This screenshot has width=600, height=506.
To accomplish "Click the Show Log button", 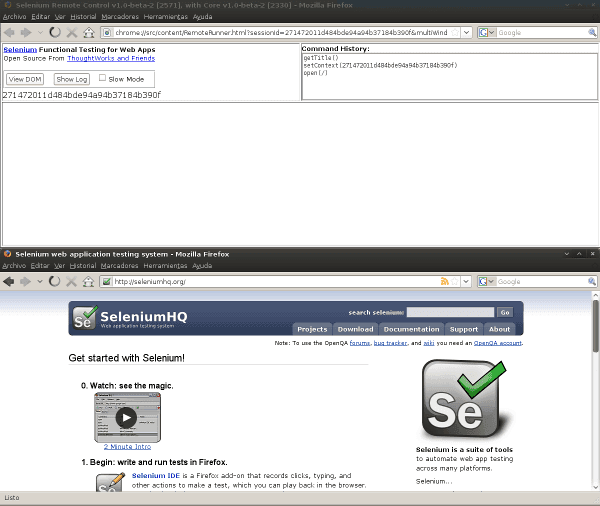I will (x=71, y=79).
